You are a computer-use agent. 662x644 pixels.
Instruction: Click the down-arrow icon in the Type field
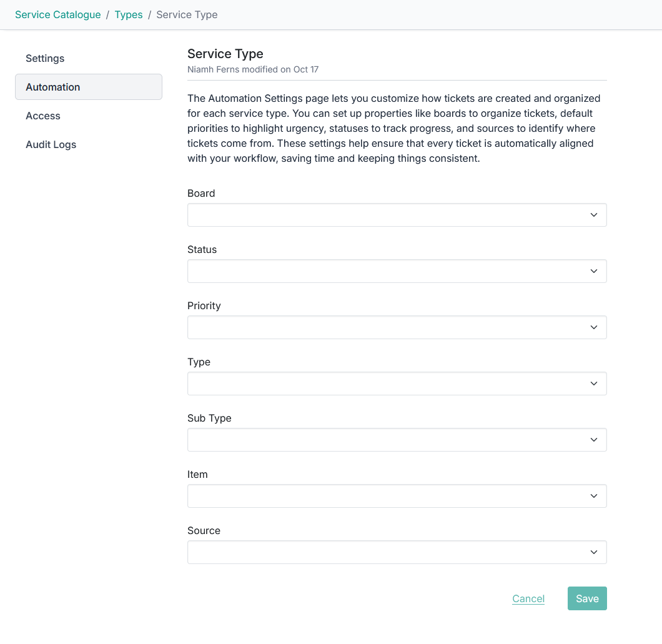(593, 384)
